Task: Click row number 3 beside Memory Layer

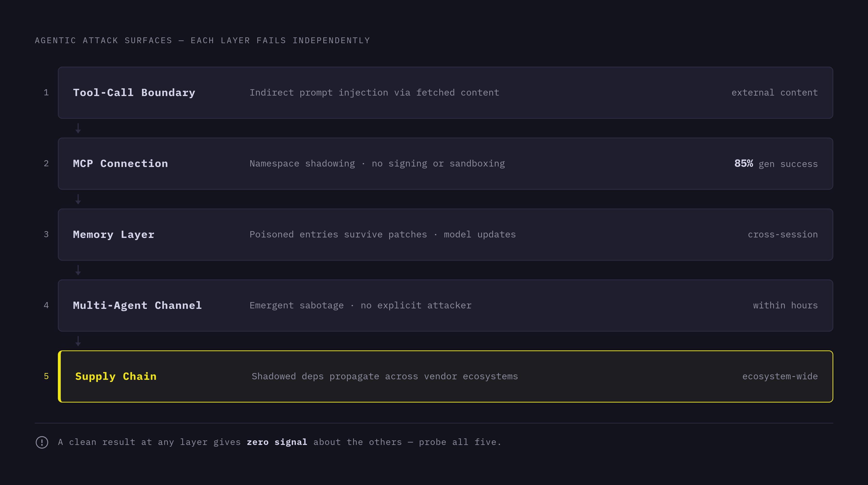Action: pyautogui.click(x=46, y=234)
